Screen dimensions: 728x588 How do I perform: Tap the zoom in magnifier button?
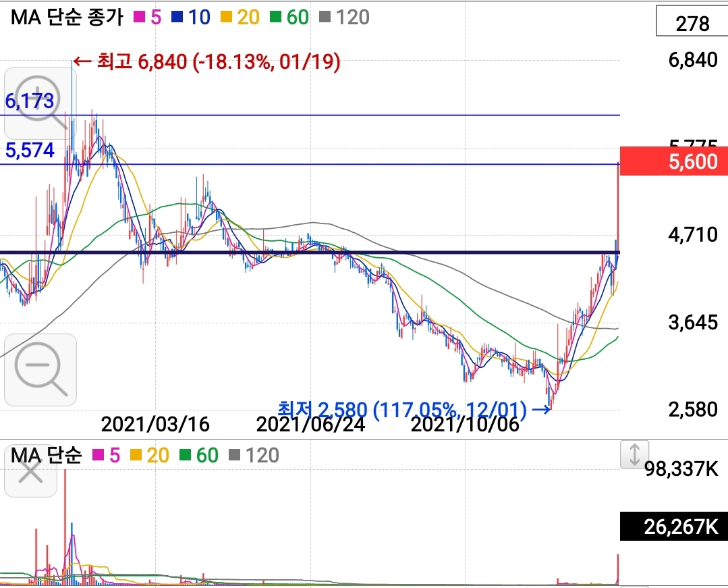[40, 103]
